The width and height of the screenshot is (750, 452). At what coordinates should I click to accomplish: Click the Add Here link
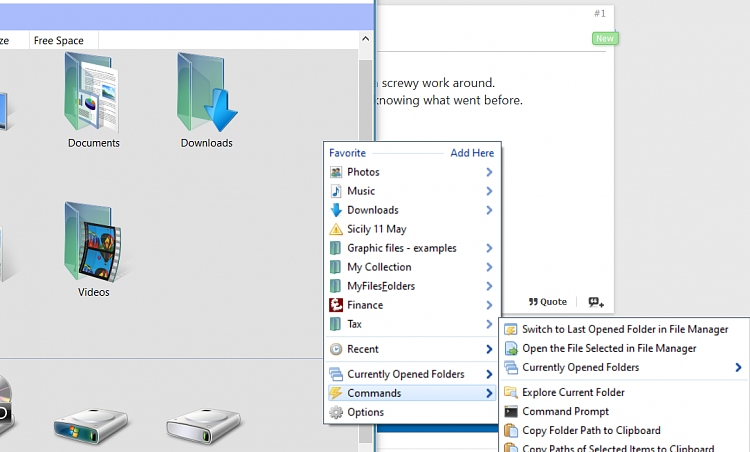[472, 153]
